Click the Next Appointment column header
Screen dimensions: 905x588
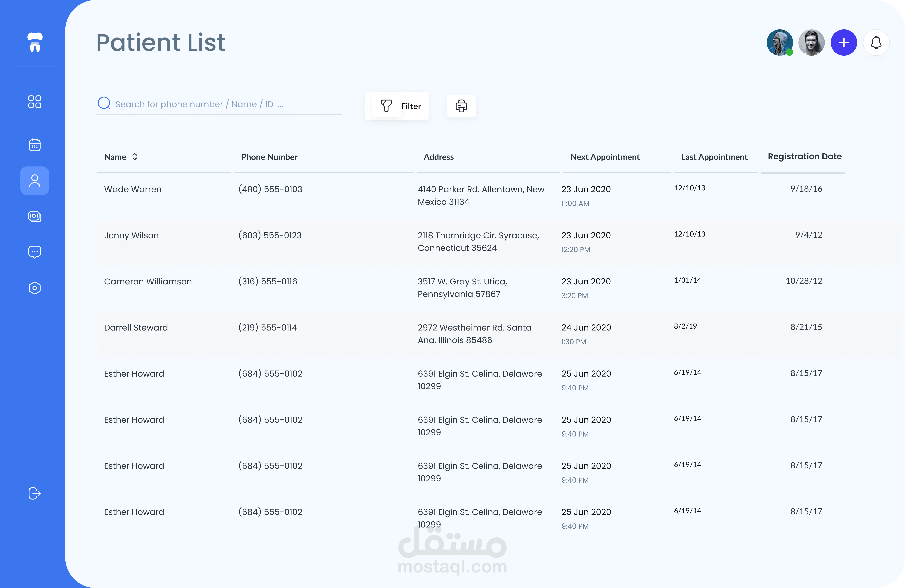[605, 157]
